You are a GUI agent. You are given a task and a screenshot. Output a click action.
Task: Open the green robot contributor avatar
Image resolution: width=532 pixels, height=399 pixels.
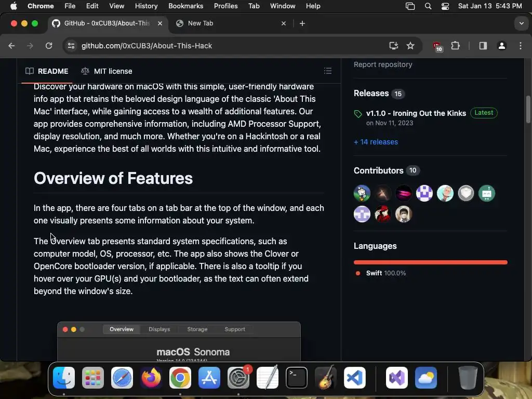(x=486, y=193)
